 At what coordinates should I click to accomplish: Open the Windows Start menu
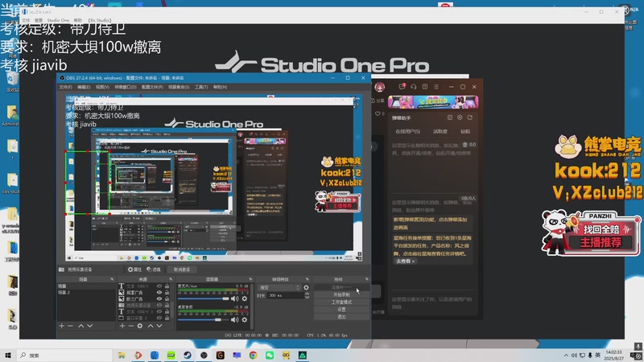[8, 355]
